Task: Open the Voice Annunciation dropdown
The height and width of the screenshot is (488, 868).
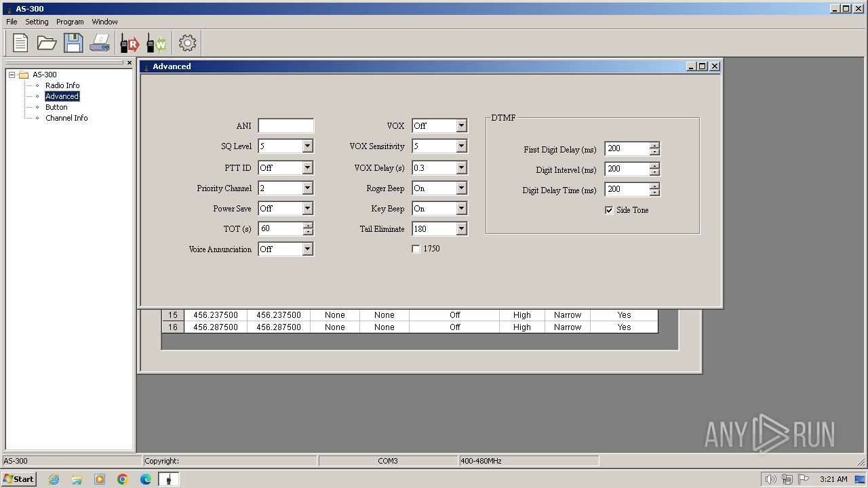Action: [307, 249]
